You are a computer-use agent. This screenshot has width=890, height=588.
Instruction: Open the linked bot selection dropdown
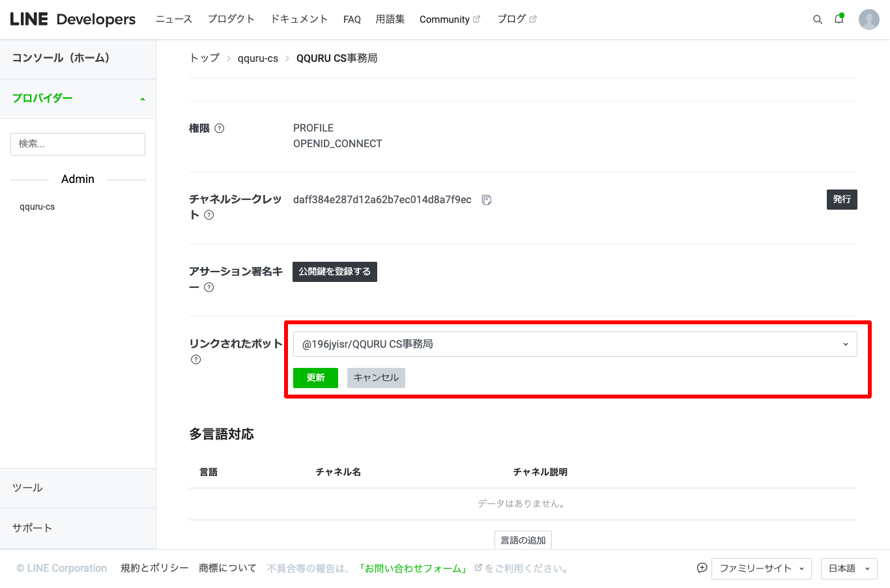click(575, 344)
